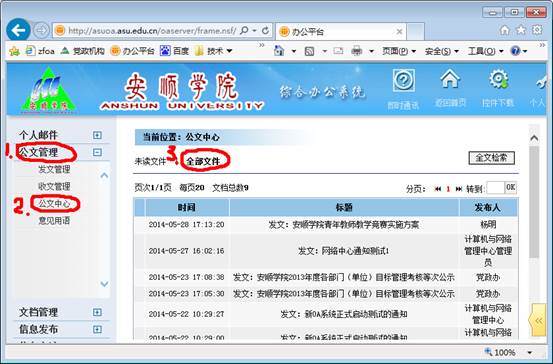
Task: Click the add-to-favorites-bar star icon
Action: pos(14,51)
